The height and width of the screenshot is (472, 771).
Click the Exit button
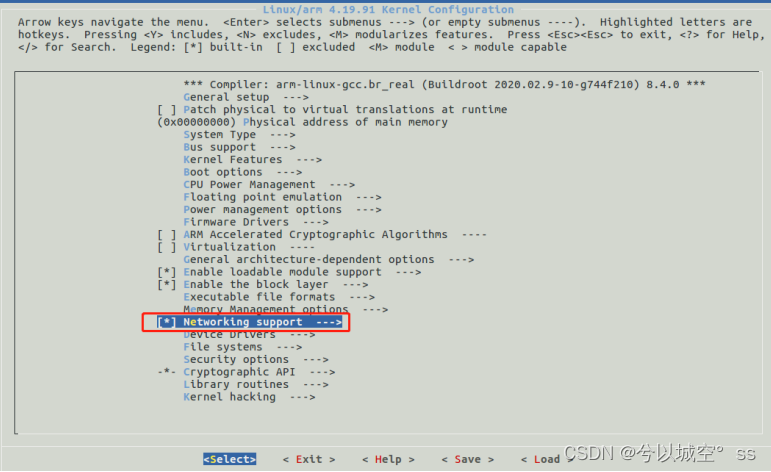point(309,459)
